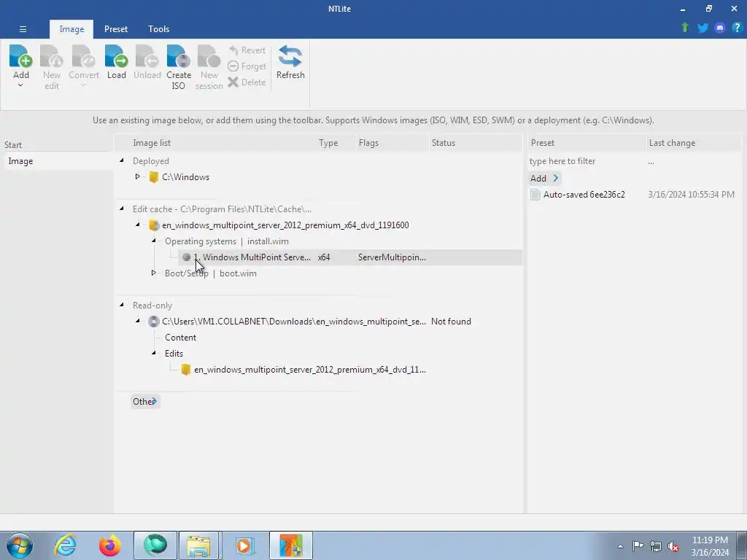Viewport: 747px width, 560px height.
Task: Click the Refresh arrows icon
Action: 290,56
